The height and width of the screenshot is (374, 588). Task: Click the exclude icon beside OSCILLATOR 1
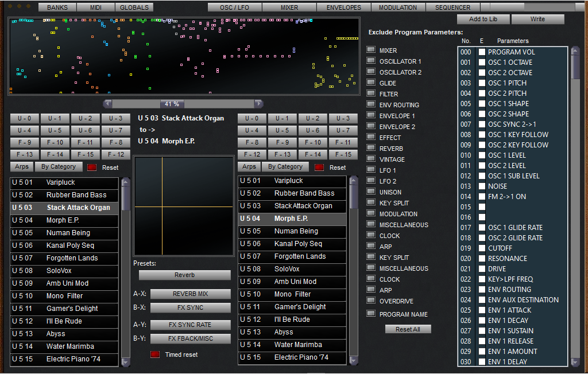(x=371, y=61)
